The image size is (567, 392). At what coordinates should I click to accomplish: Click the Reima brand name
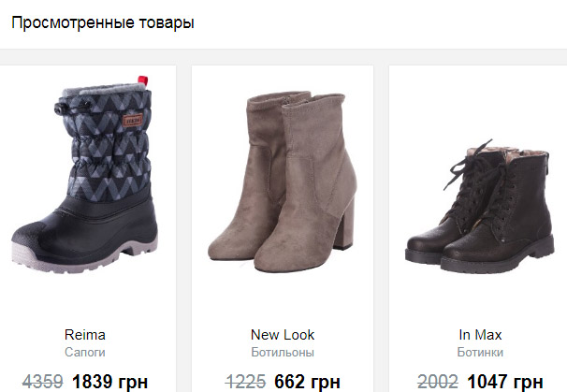[x=85, y=335]
